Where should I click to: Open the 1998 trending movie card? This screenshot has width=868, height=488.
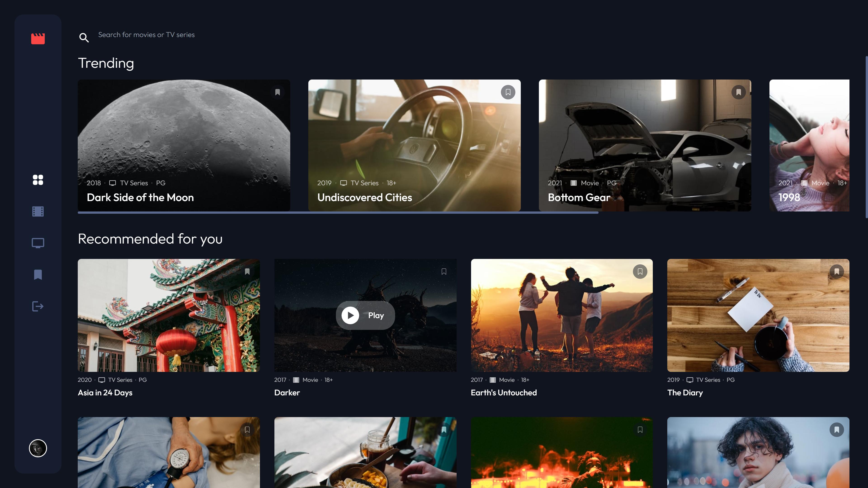point(809,145)
